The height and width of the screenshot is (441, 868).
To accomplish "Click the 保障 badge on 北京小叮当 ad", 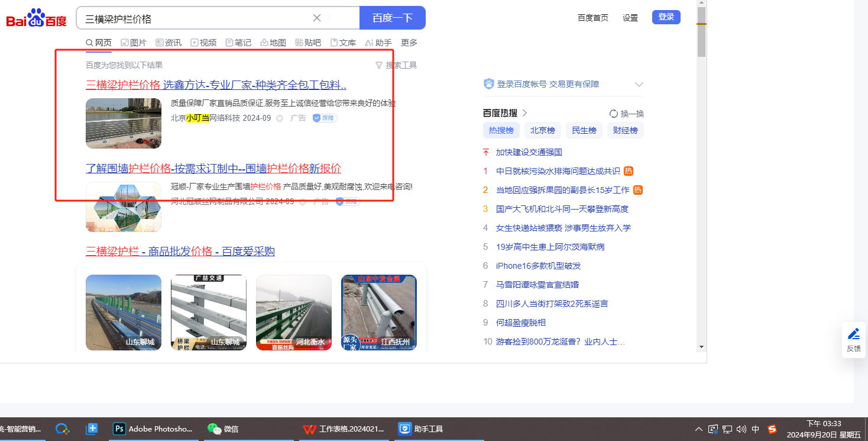I will click(325, 118).
